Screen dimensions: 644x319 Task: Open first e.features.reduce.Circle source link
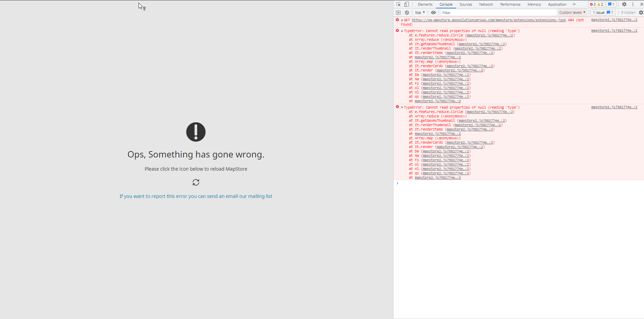(x=490, y=35)
